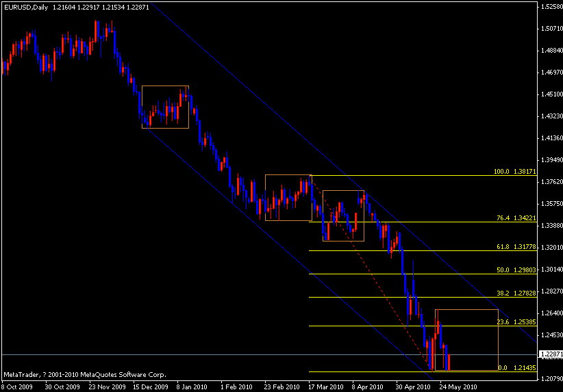The height and width of the screenshot is (392, 563).
Task: Click the EURUSD,Daily chart title text
Action: 26,7
